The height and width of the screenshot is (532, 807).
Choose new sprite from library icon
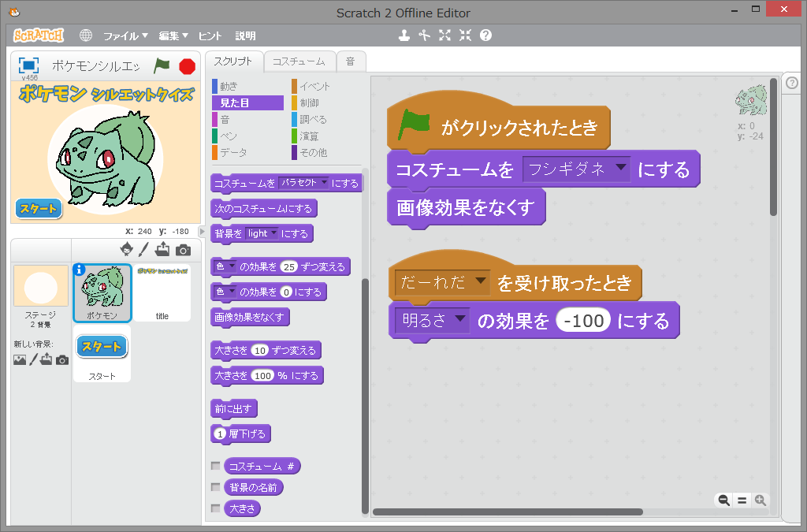pos(126,250)
